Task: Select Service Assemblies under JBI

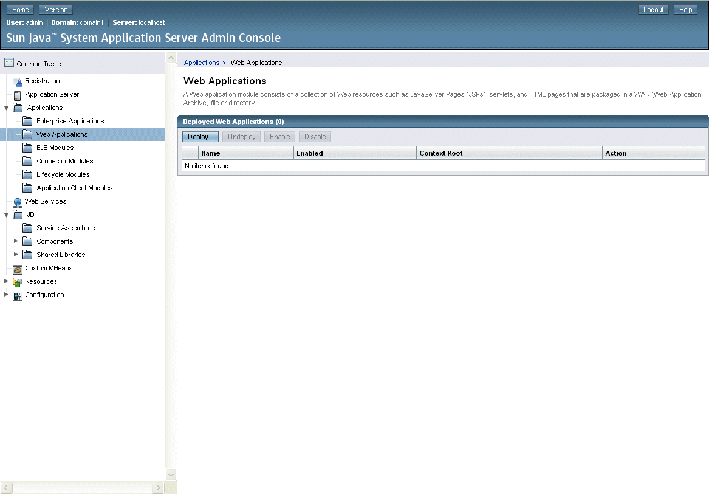Action: point(66,228)
